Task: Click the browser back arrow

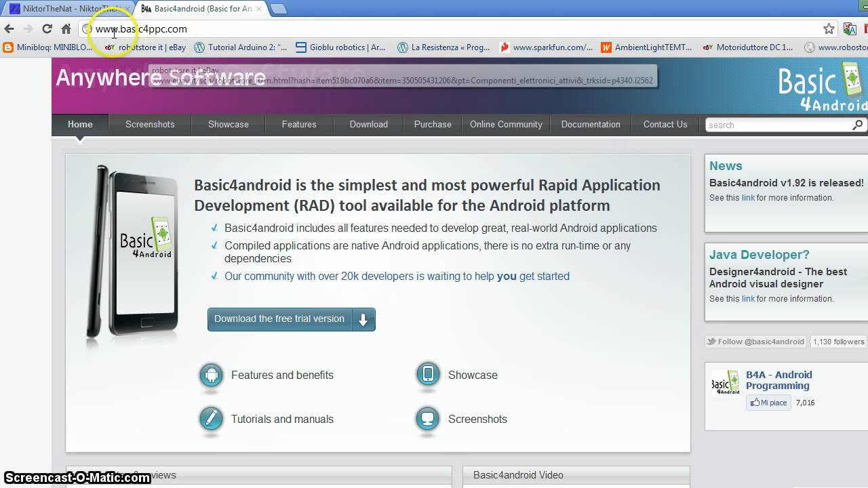Action: [x=9, y=29]
